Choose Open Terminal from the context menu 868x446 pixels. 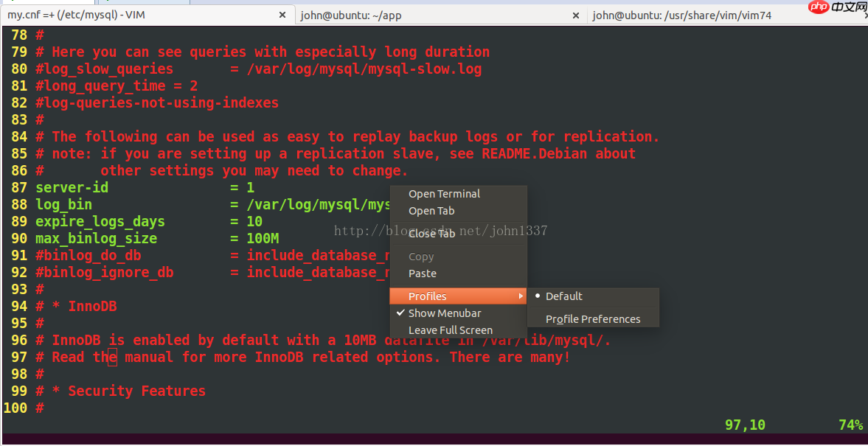pyautogui.click(x=444, y=194)
